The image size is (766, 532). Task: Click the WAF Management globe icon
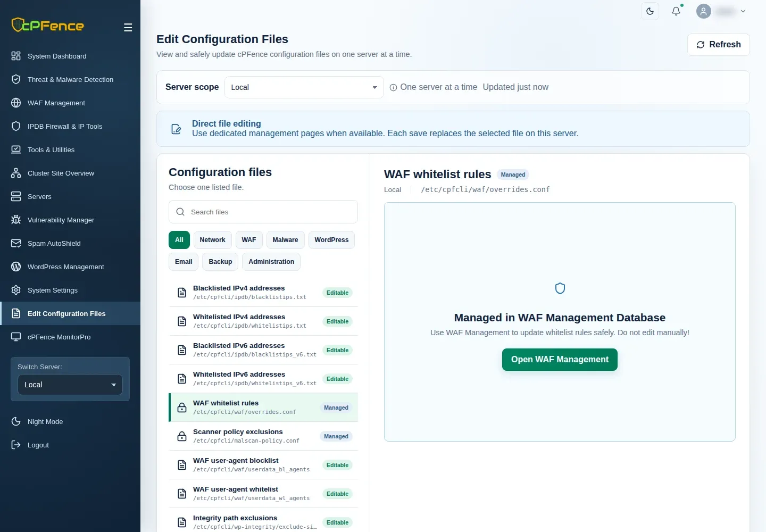pos(16,103)
